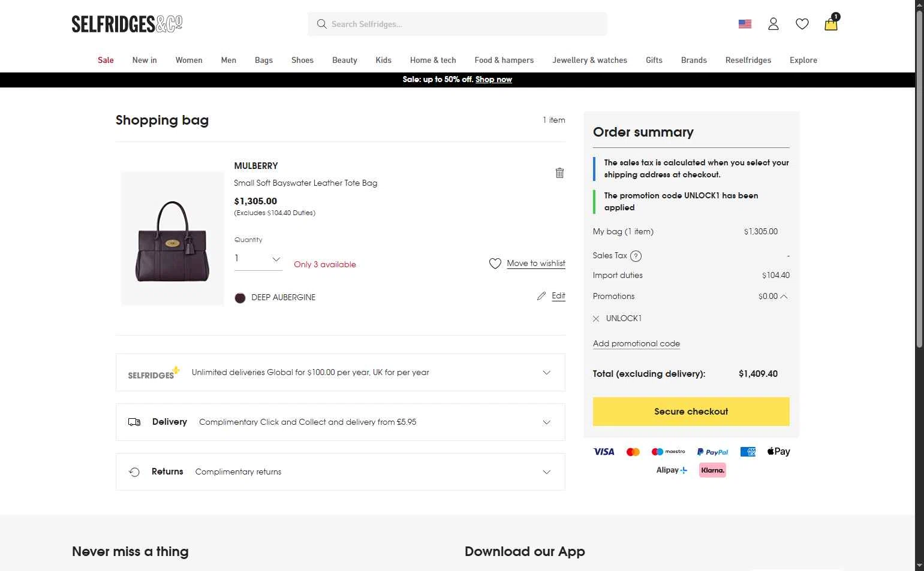The image size is (924, 571).
Task: Open Jewellery & watches menu
Action: (589, 60)
